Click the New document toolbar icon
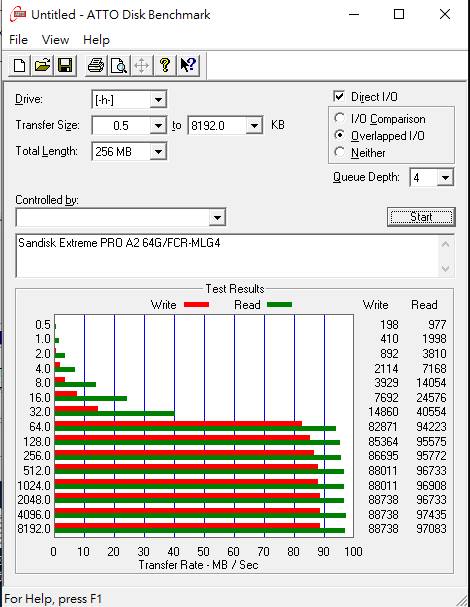The height and width of the screenshot is (607, 470). pos(19,65)
